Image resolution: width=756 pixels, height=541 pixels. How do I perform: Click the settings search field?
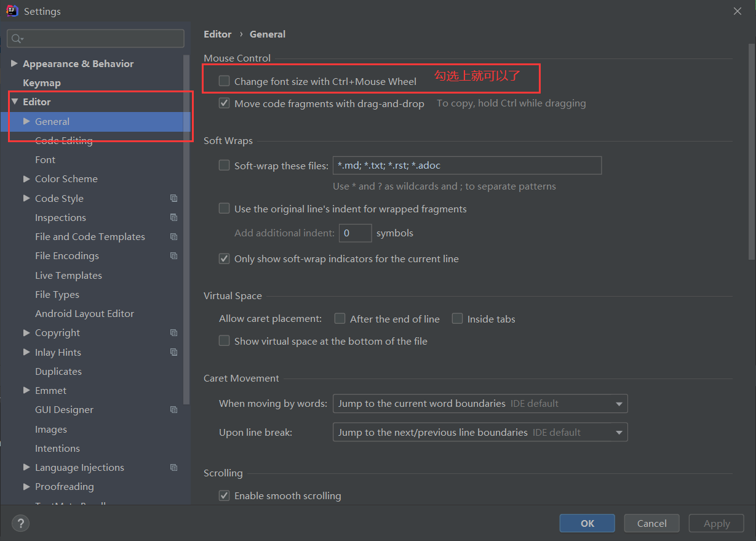(96, 39)
